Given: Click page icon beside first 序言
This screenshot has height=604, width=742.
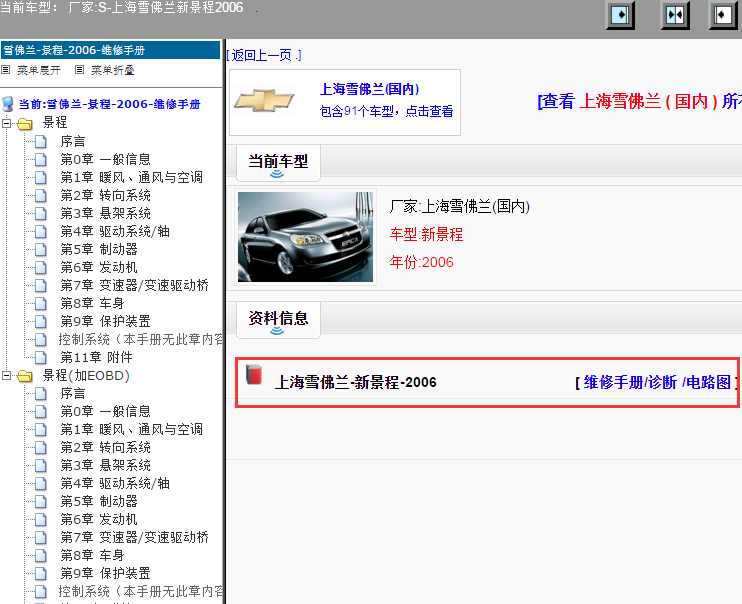Looking at the screenshot, I should (x=41, y=142).
